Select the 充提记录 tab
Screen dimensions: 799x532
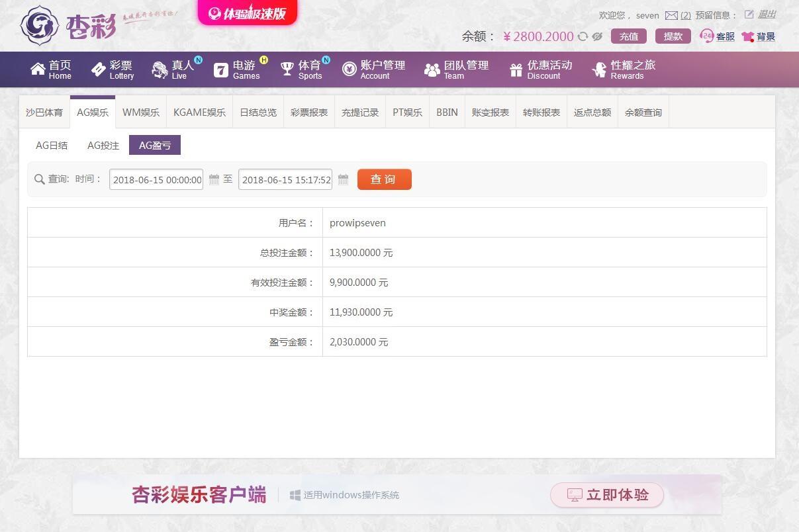(x=360, y=112)
